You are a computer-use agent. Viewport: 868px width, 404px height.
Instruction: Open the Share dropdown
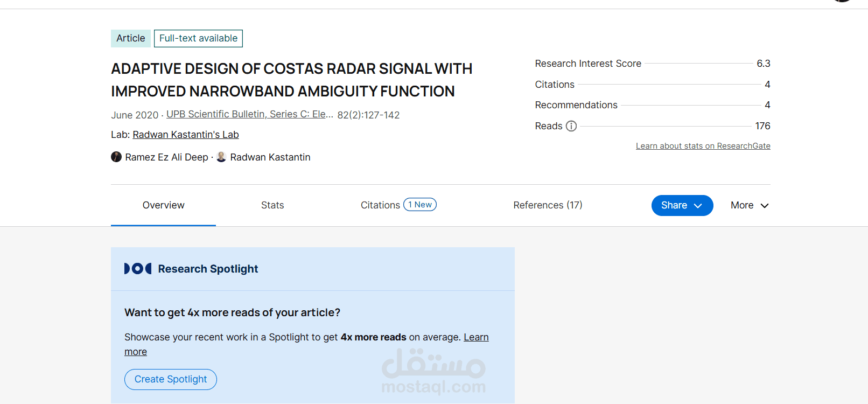coord(682,205)
